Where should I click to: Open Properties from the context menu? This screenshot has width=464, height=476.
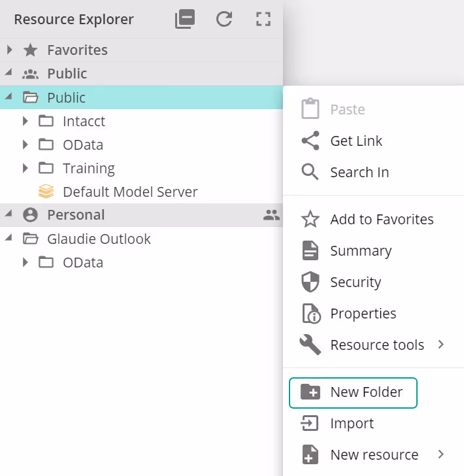363,314
